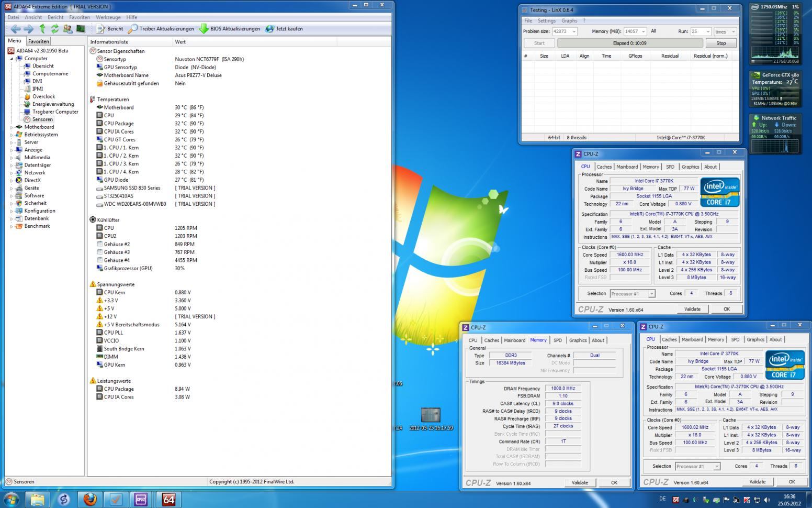Open the Bericht report wizard

click(110, 29)
